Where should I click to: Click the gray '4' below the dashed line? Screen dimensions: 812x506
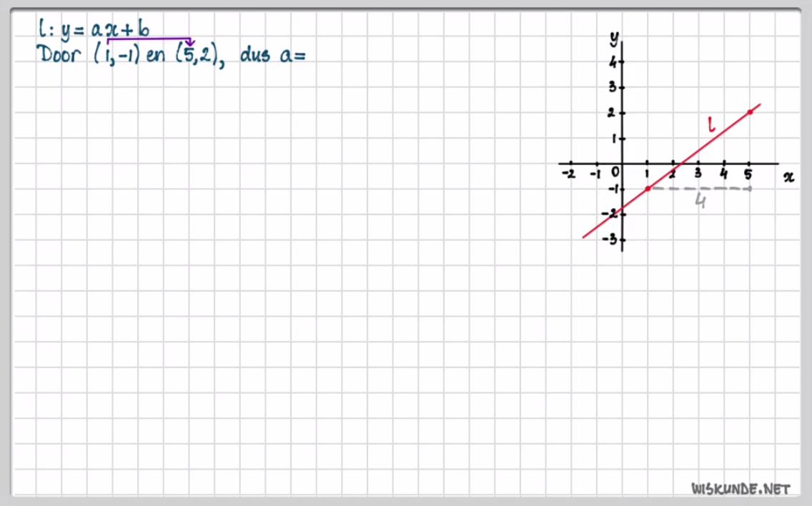700,201
